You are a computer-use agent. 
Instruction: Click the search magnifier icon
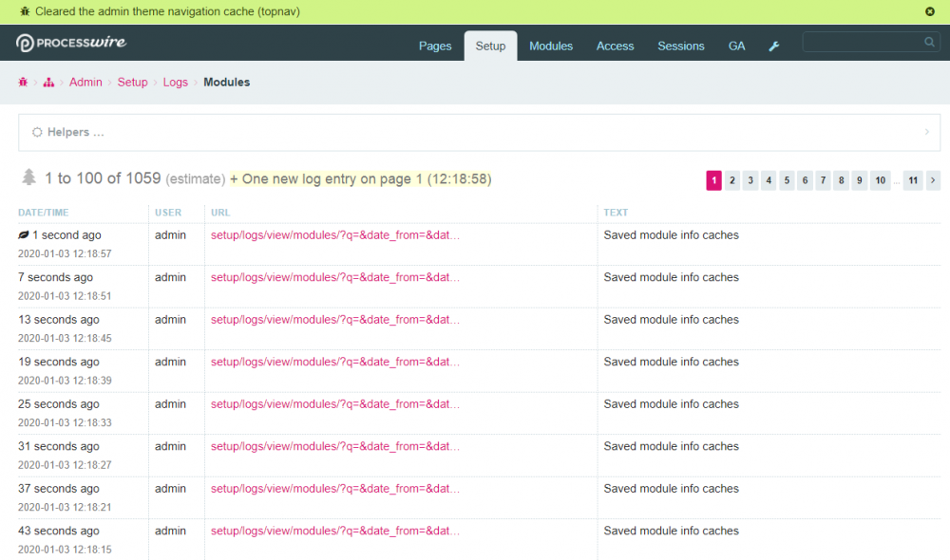pos(929,42)
